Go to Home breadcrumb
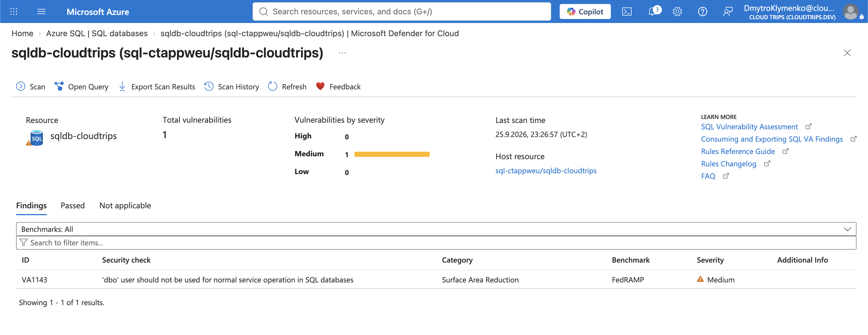Viewport: 868px width, 335px height. 22,33
